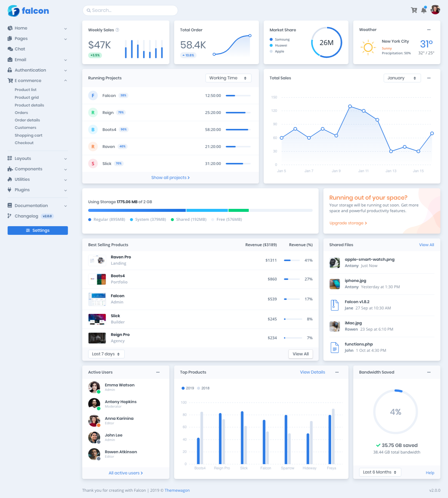Click the Settings button
This screenshot has height=498, width=448.
[x=38, y=230]
